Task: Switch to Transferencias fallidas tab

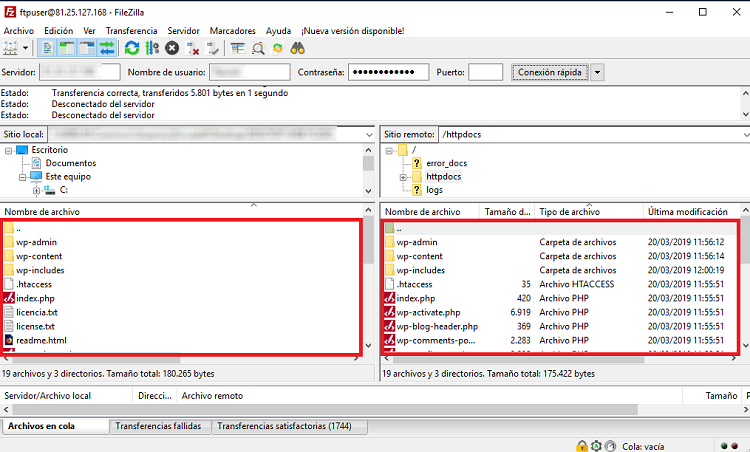Action: click(x=158, y=426)
